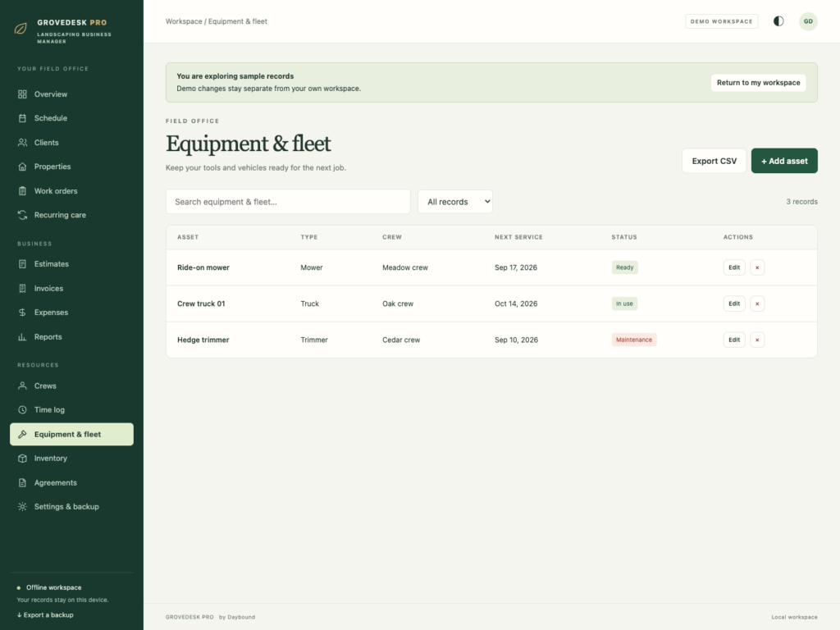
Task: Click the Properties house icon
Action: click(x=22, y=167)
